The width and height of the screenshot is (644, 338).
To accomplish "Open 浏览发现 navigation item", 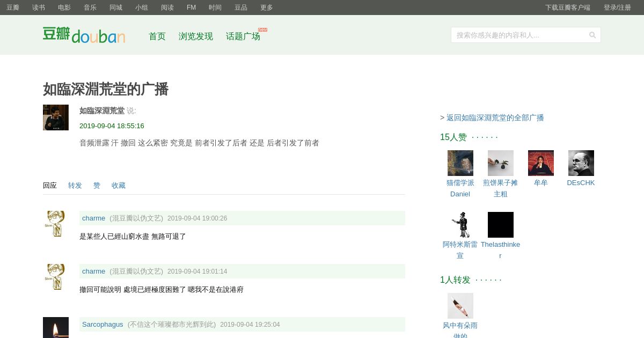I will (196, 36).
